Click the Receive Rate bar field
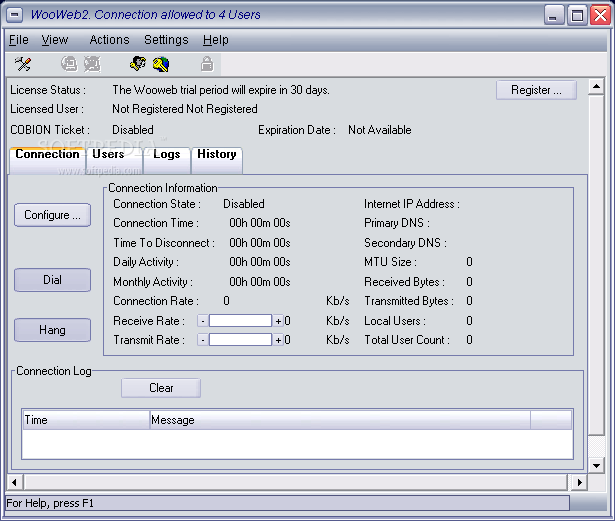Image resolution: width=615 pixels, height=521 pixels. click(240, 321)
